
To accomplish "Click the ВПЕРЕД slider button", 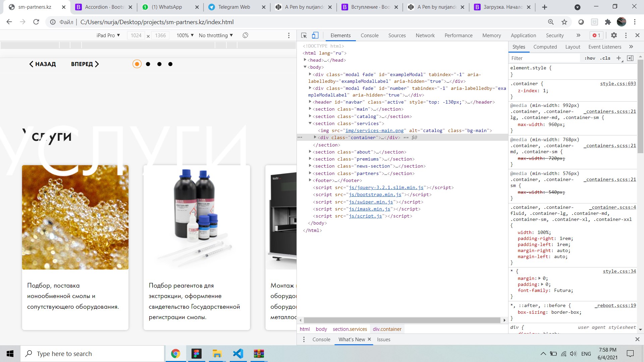I will point(85,64).
